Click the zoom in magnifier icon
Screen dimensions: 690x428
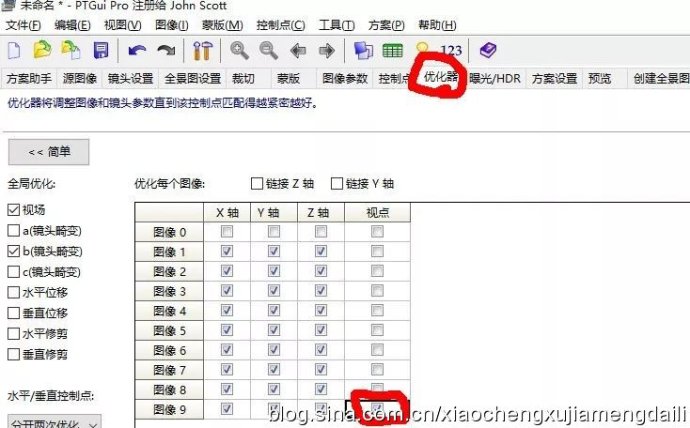(239, 50)
